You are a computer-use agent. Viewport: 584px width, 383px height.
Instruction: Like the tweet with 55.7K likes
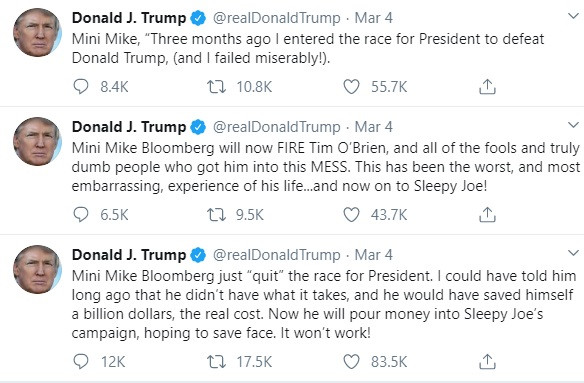[351, 87]
